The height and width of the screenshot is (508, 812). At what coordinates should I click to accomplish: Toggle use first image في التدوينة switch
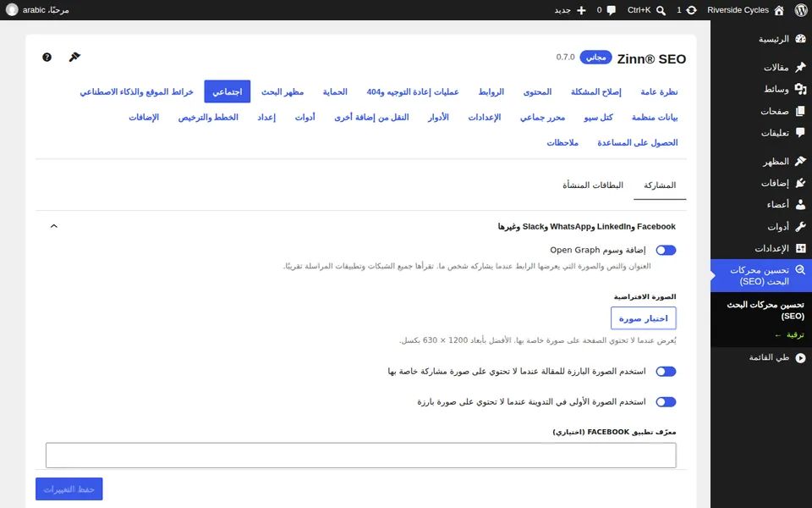666,402
